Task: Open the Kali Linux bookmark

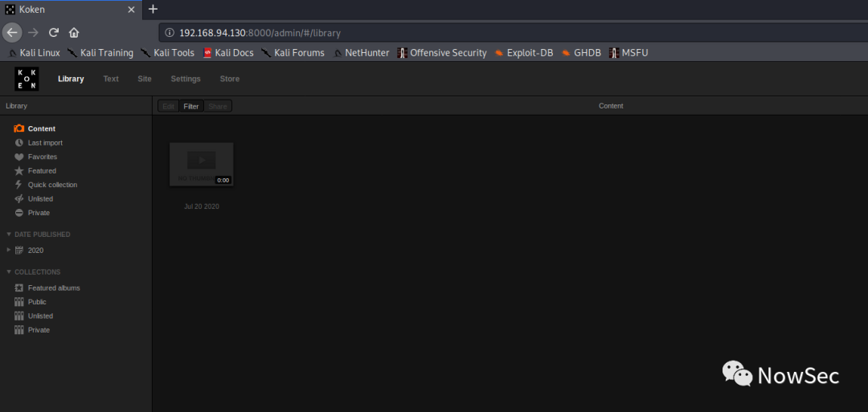Action: (35, 53)
